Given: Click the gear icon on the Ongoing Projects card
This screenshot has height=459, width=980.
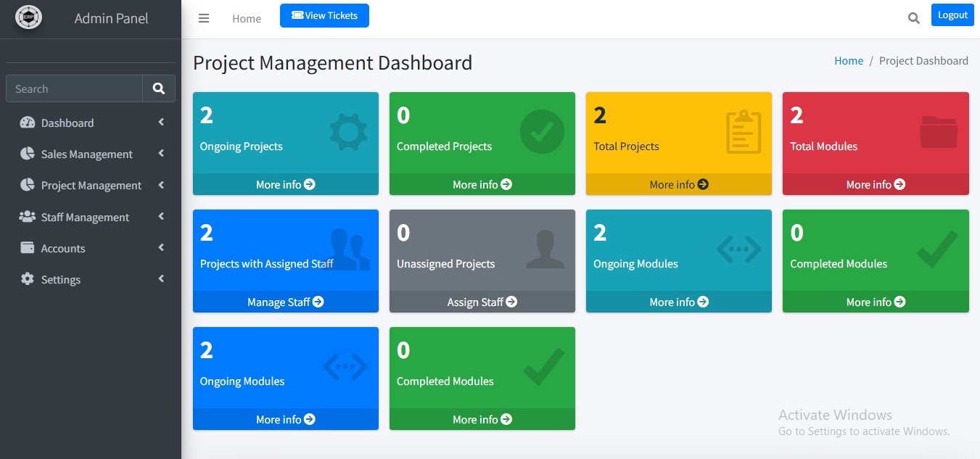Looking at the screenshot, I should pyautogui.click(x=347, y=131).
